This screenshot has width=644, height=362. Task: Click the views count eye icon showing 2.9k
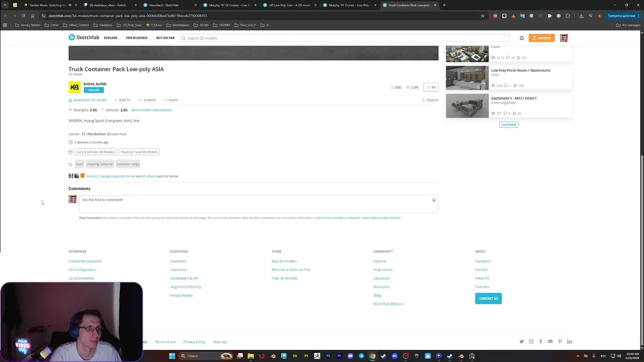(408, 87)
